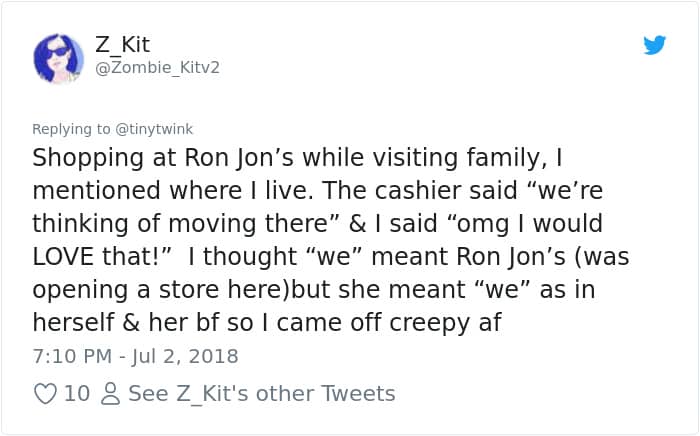Click the 'Replying to' label
This screenshot has height=436, width=700.
[x=72, y=129]
